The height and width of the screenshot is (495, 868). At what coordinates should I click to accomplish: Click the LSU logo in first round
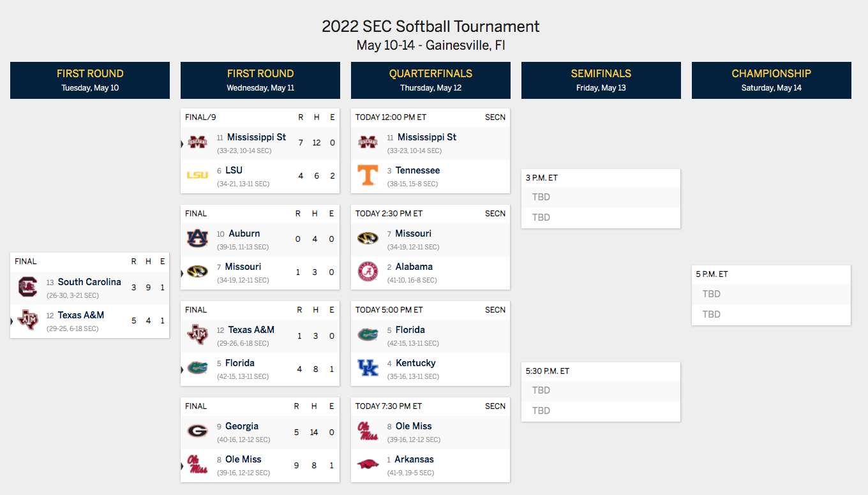[197, 175]
